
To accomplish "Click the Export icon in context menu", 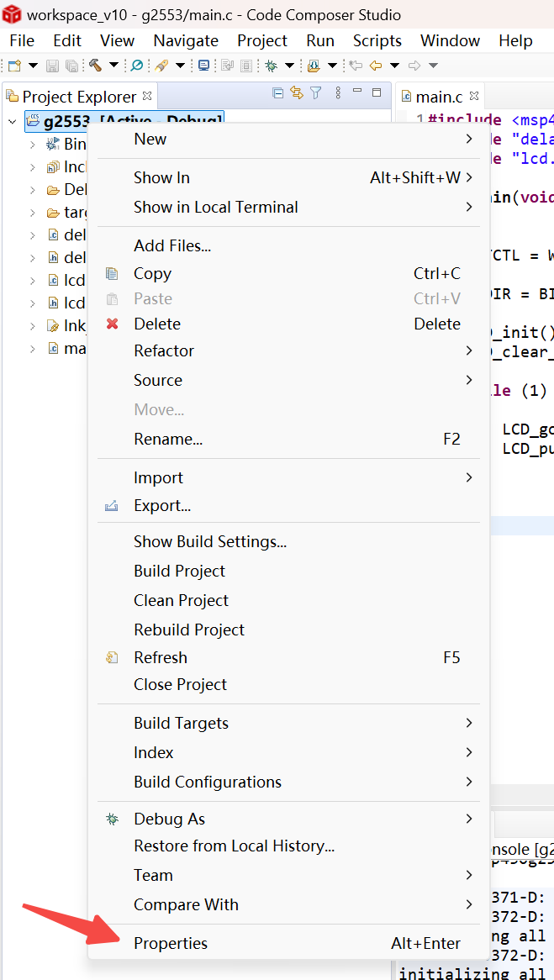I will pyautogui.click(x=112, y=505).
